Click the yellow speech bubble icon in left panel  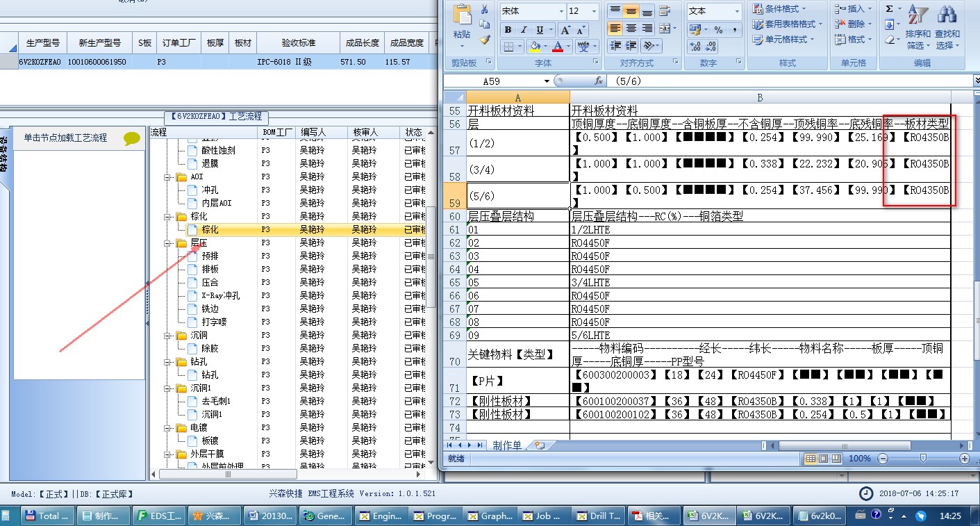tap(131, 138)
